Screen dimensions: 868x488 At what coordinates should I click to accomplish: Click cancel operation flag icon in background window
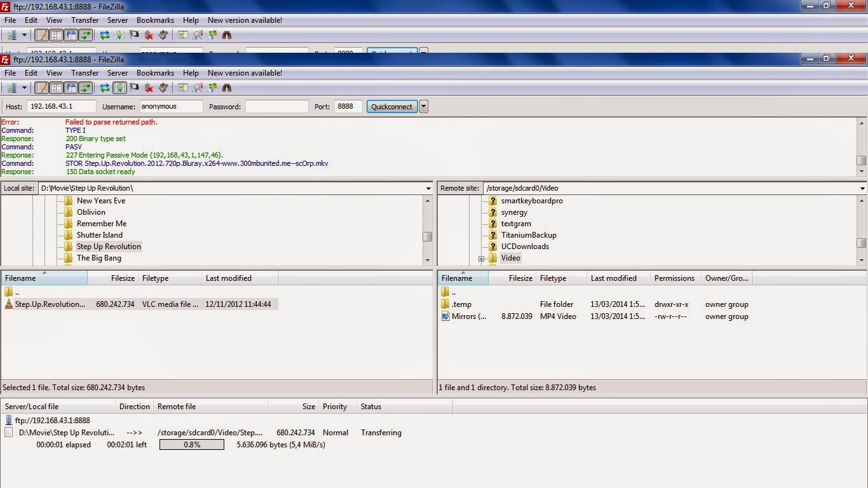[x=134, y=35]
